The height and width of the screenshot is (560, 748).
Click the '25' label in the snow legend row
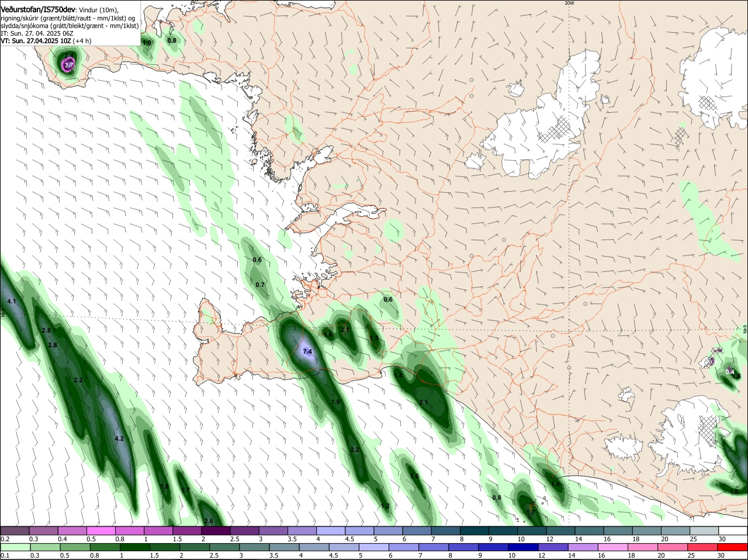[692, 539]
